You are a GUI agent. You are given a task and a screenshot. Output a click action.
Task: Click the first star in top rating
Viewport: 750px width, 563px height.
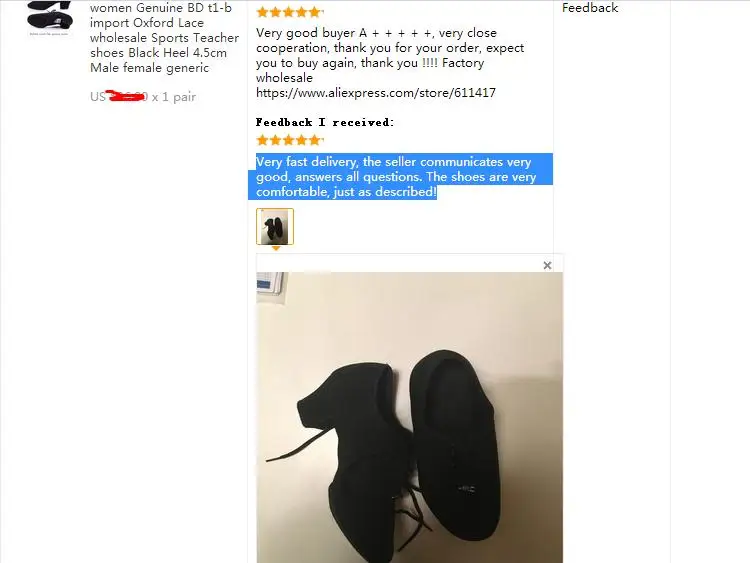coord(263,12)
